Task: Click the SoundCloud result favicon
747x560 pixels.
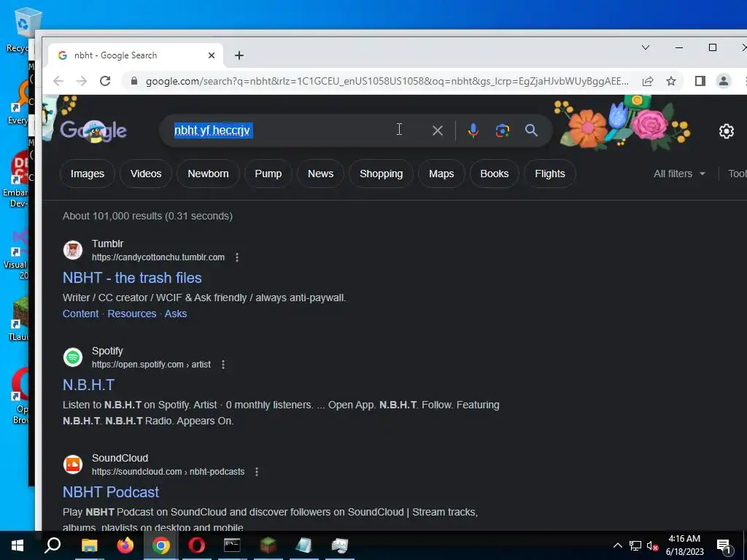Action: click(x=73, y=464)
